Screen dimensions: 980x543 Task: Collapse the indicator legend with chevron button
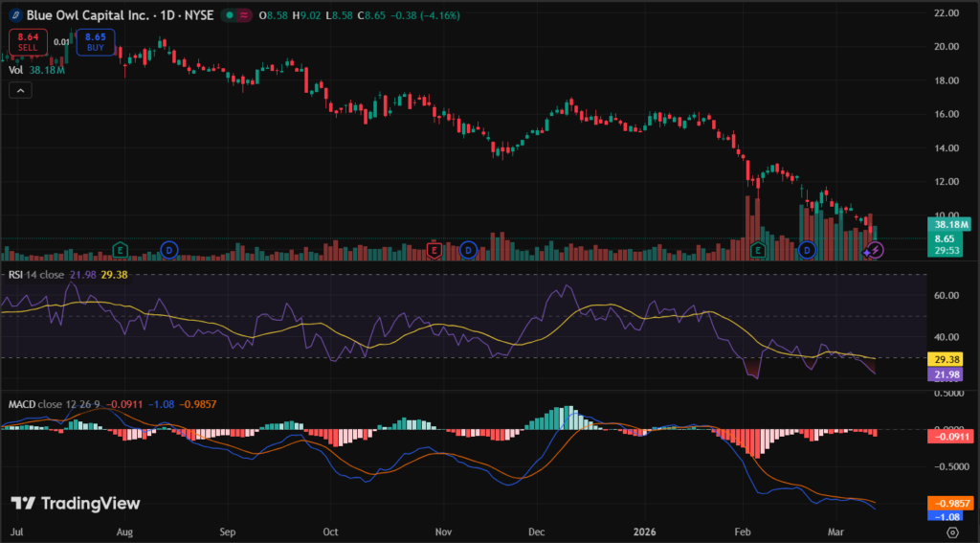[21, 90]
